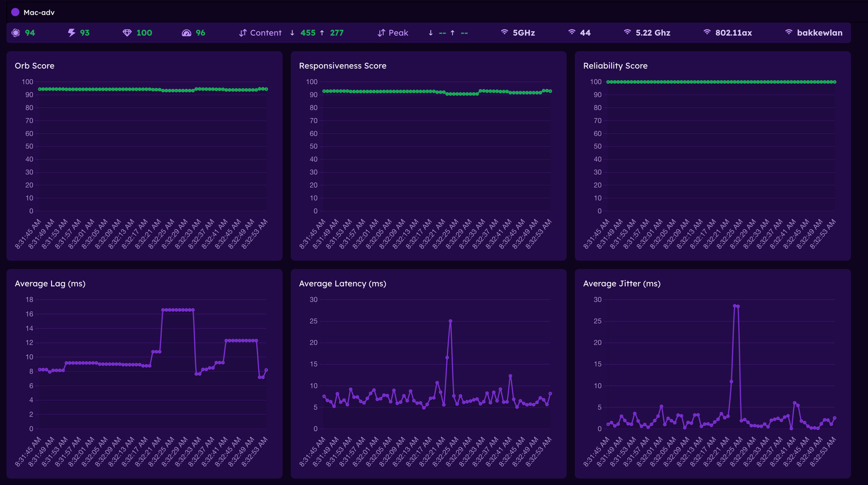This screenshot has height=485, width=868.
Task: Click the Orb score icon showing 94
Action: point(16,33)
